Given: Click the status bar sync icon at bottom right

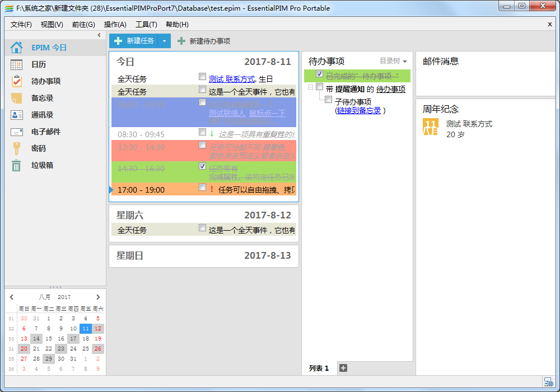Looking at the screenshot, I should click(x=548, y=382).
